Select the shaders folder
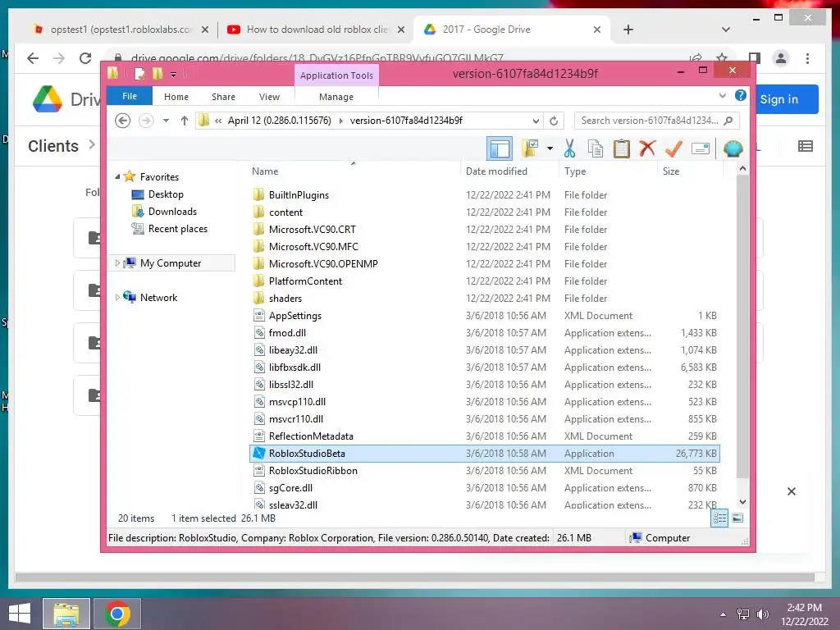840x630 pixels. 285,299
